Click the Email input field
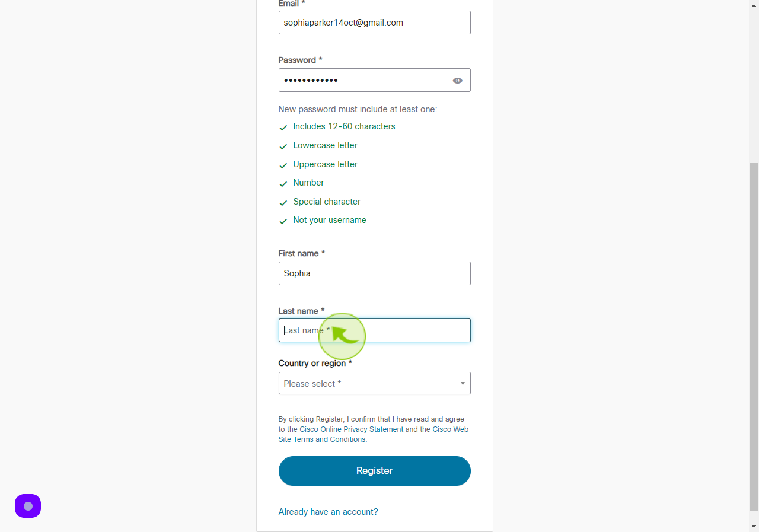 click(x=375, y=23)
